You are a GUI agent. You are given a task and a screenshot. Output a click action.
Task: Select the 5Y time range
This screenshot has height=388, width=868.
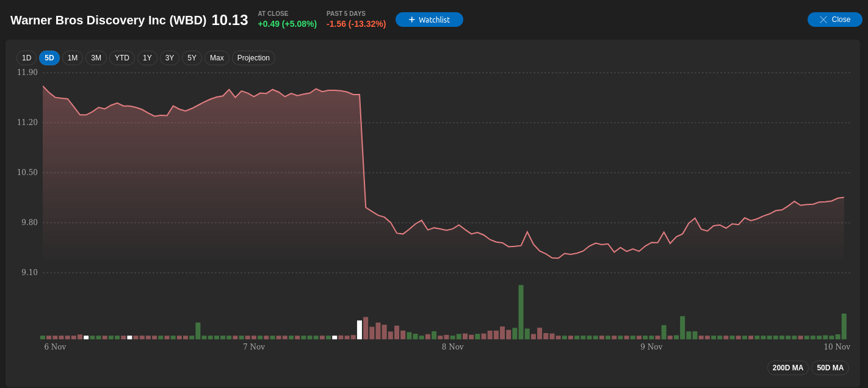tap(192, 58)
